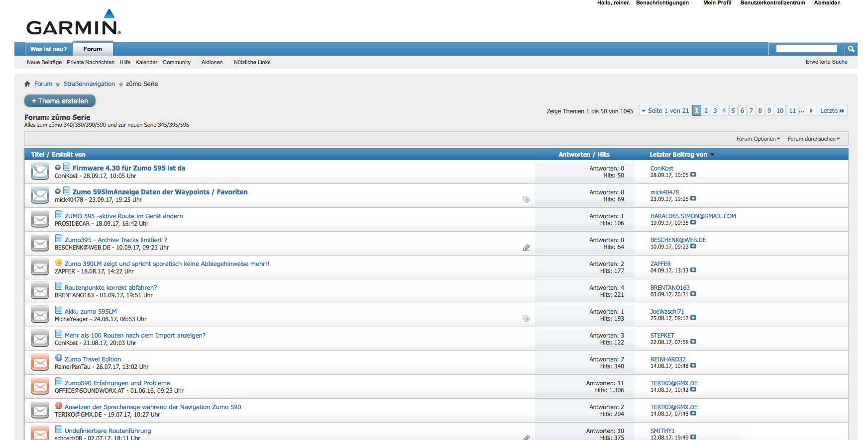Click exclamation post icon of Ausetzen der Sprachansge
The width and height of the screenshot is (868, 440).
[59, 406]
